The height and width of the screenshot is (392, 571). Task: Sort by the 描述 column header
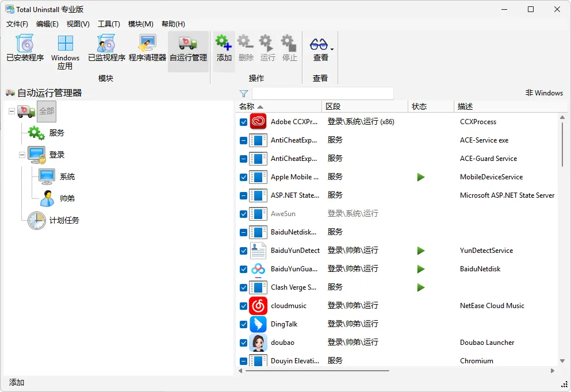(x=511, y=106)
